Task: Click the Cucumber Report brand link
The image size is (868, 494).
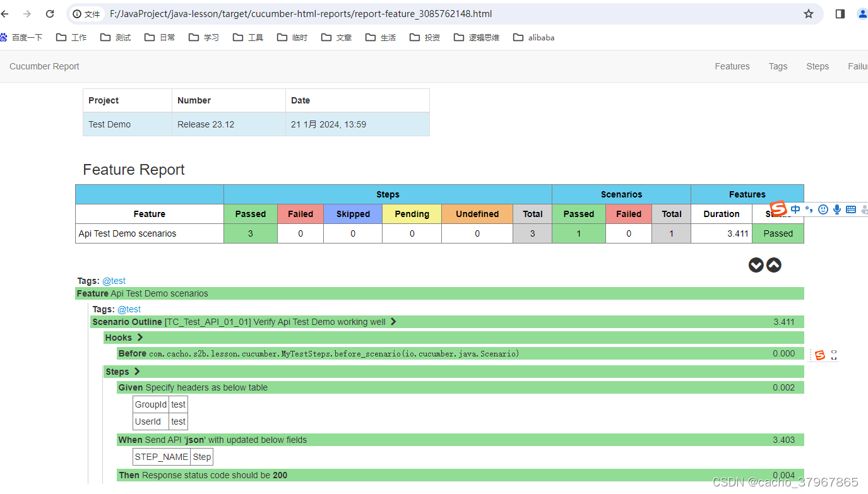Action: (x=44, y=66)
